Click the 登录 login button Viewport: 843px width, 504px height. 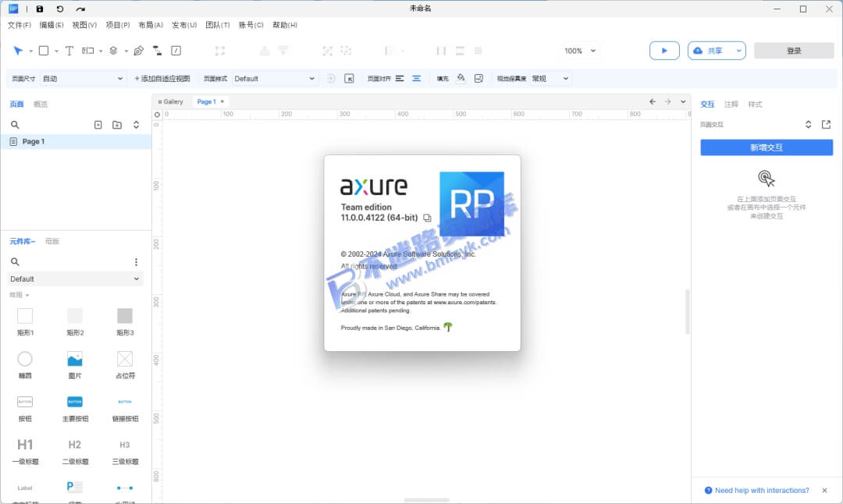[x=794, y=51]
